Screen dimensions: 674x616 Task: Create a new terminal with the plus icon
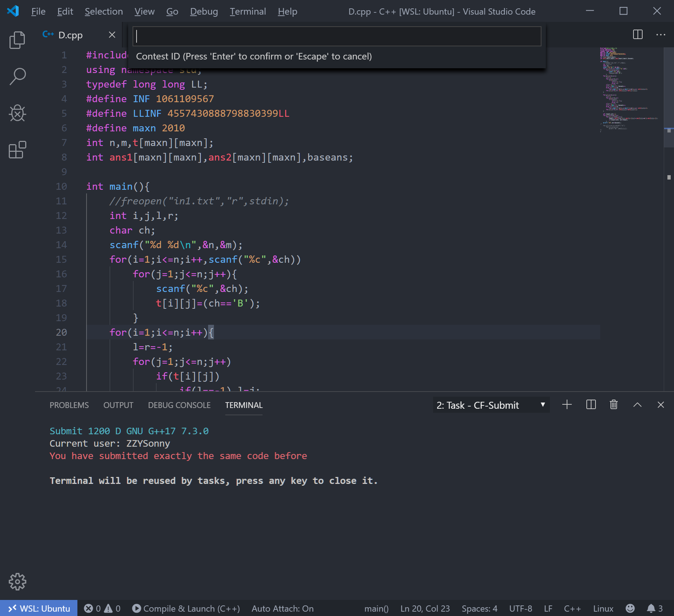567,405
